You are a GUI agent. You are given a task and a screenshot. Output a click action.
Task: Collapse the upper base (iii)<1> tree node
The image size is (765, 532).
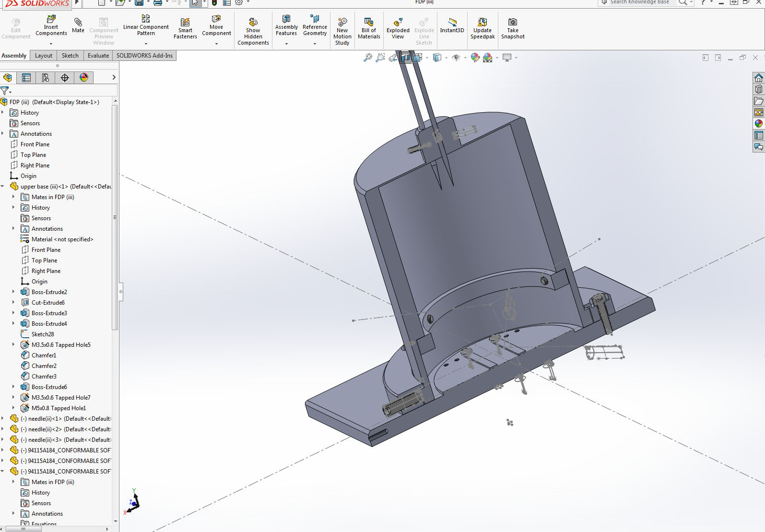3,187
